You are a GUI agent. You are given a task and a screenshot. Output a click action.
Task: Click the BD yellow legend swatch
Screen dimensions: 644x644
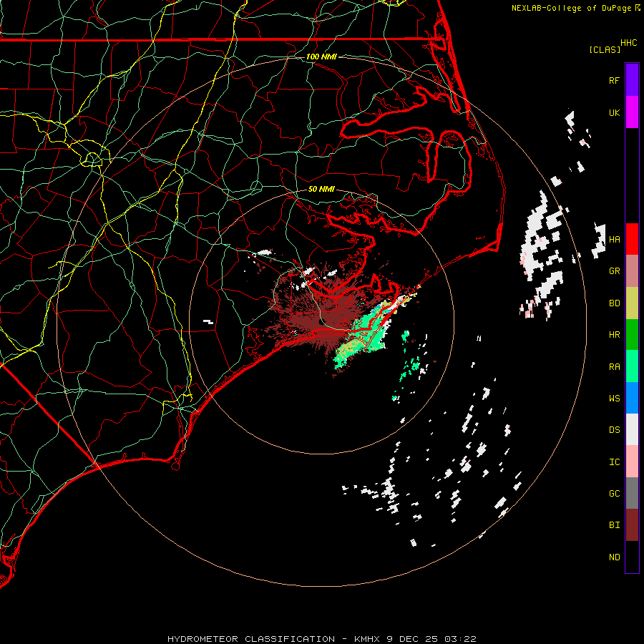(632, 303)
